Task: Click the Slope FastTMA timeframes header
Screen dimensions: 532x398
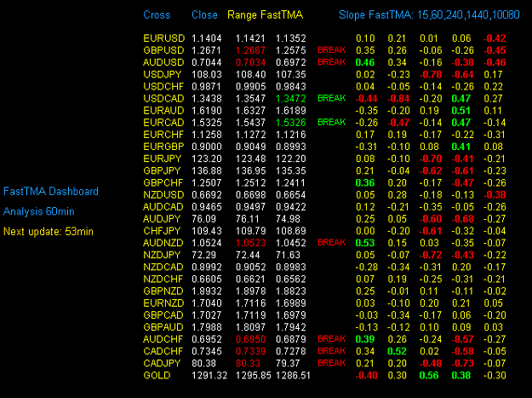Action: click(429, 15)
